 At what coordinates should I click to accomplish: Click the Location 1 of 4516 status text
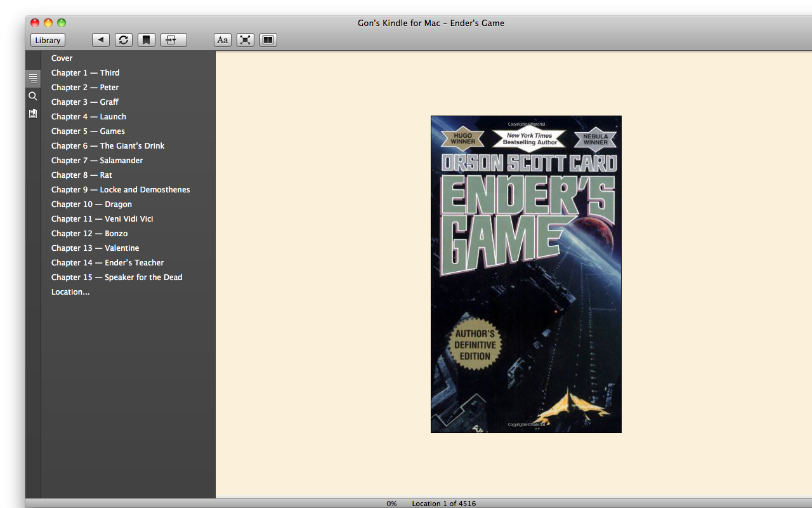click(x=444, y=504)
